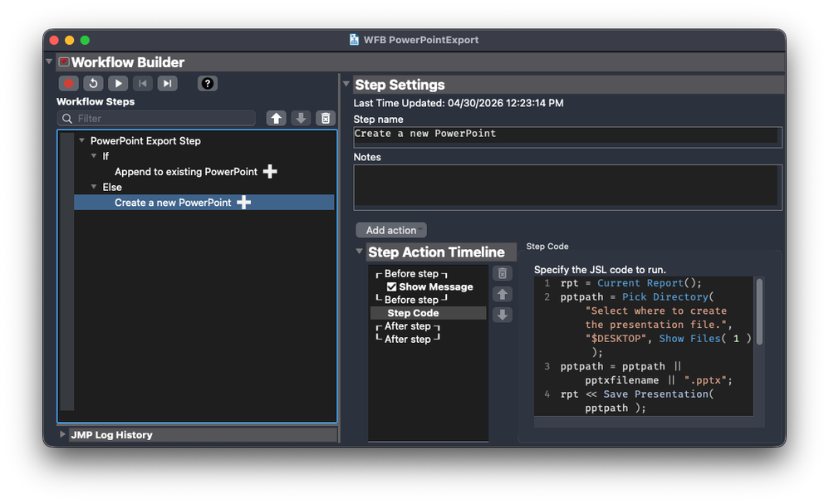Click the JSL step code editor
The height and width of the screenshot is (504, 829).
[x=644, y=345]
